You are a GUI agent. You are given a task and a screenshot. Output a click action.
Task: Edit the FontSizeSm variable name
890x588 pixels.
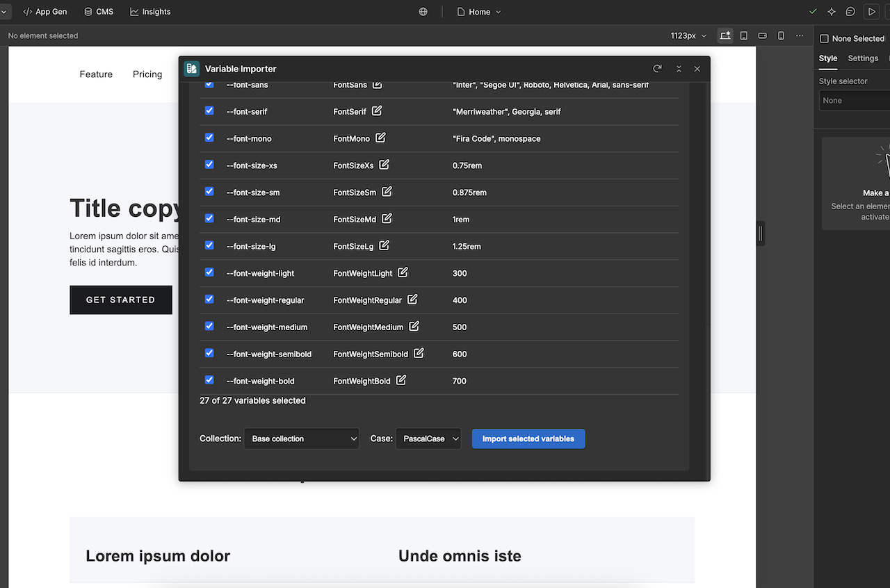pos(387,192)
